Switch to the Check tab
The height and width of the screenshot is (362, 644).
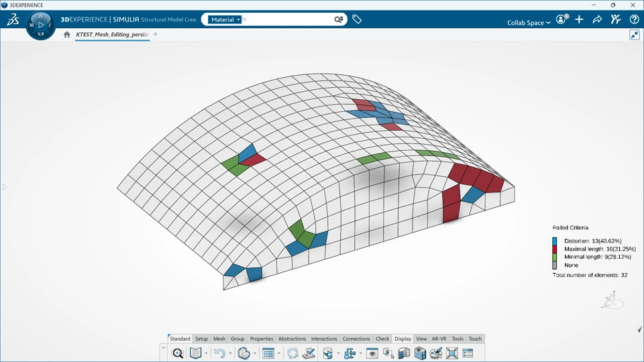[382, 339]
